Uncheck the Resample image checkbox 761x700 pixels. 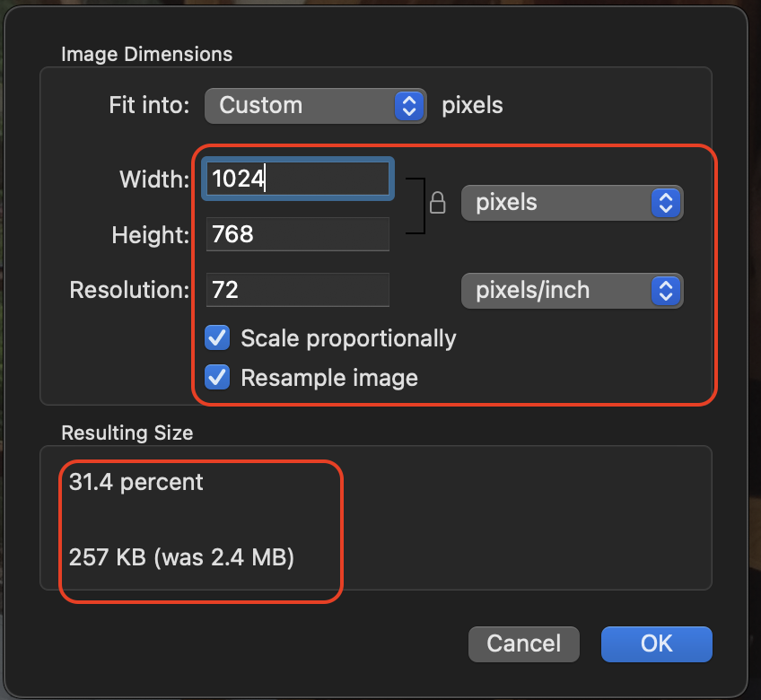[x=217, y=377]
